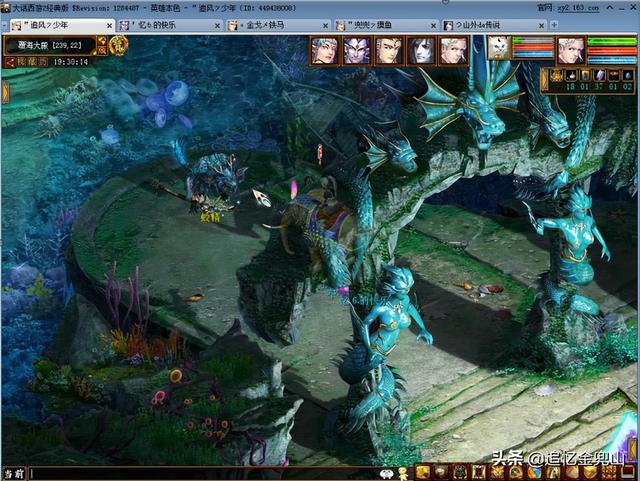Open the xy2.163.com official website link

[578, 7]
